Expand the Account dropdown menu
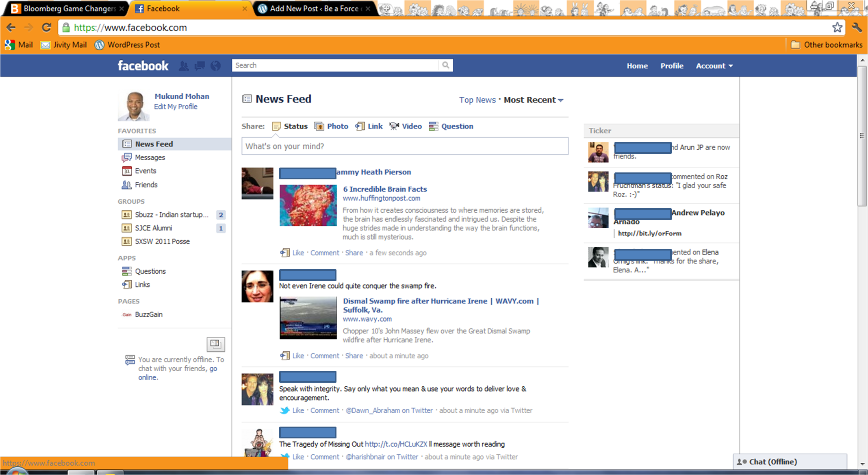868x475 pixels. tap(714, 66)
